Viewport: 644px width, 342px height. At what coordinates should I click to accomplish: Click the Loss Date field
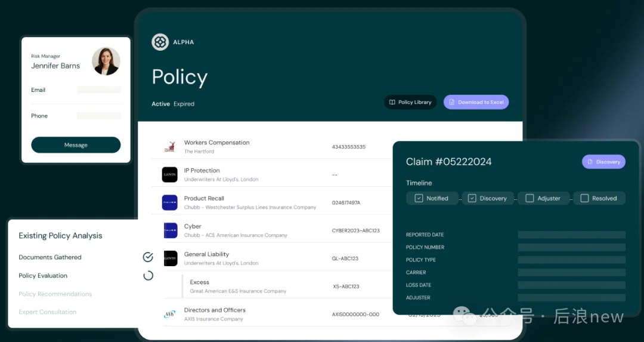(x=572, y=285)
